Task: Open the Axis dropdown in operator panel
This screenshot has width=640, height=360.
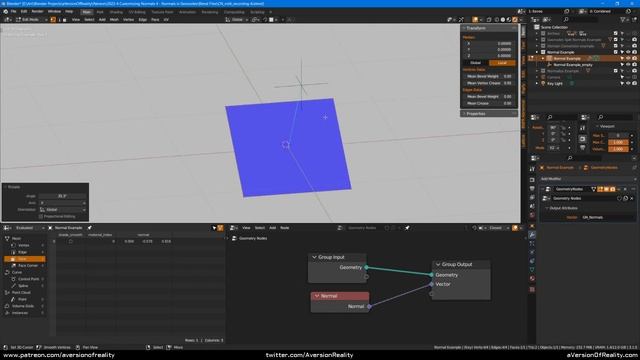Action: 62,203
